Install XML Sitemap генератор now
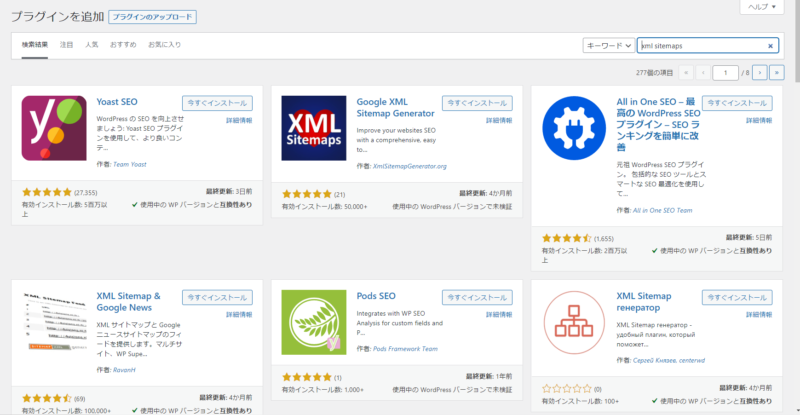Image resolution: width=800 pixels, height=415 pixels. 737,297
